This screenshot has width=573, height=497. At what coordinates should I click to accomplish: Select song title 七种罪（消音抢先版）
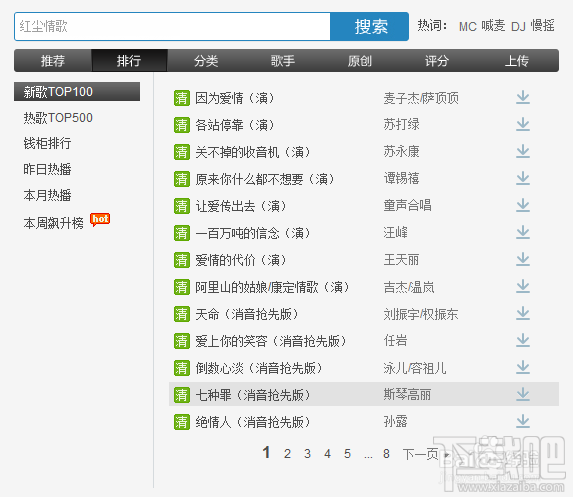click(x=253, y=395)
